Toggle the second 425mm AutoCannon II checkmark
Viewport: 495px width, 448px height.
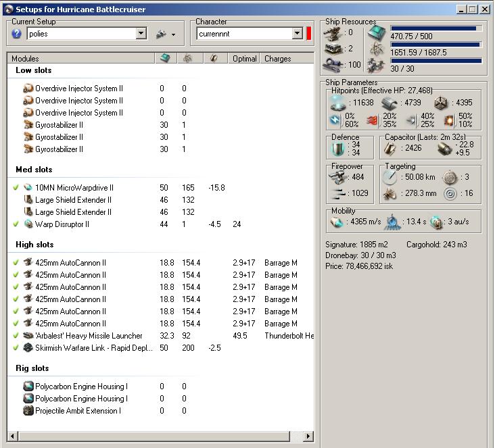tap(16, 274)
